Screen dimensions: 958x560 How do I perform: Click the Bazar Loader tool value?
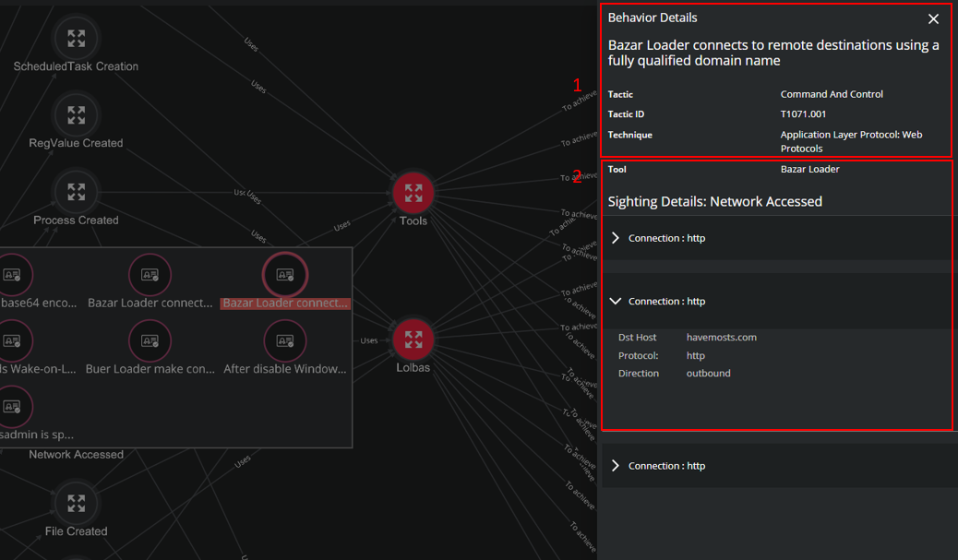[x=809, y=169]
